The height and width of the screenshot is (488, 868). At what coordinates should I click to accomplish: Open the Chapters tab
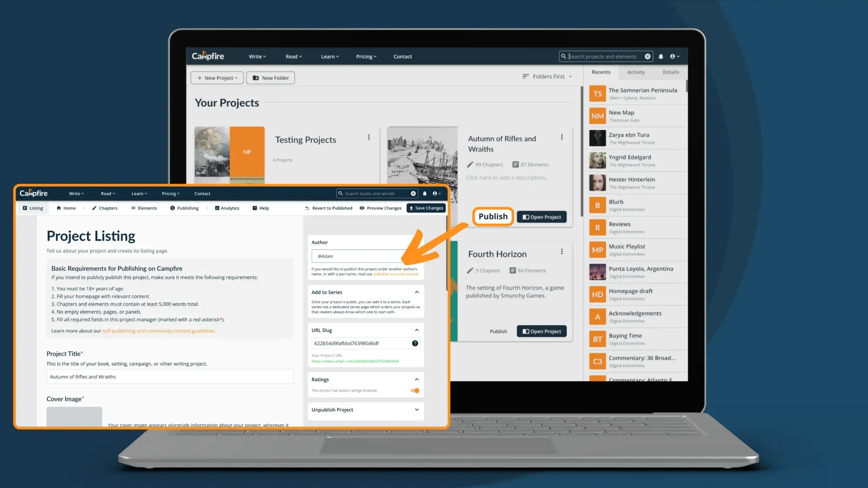pos(105,208)
